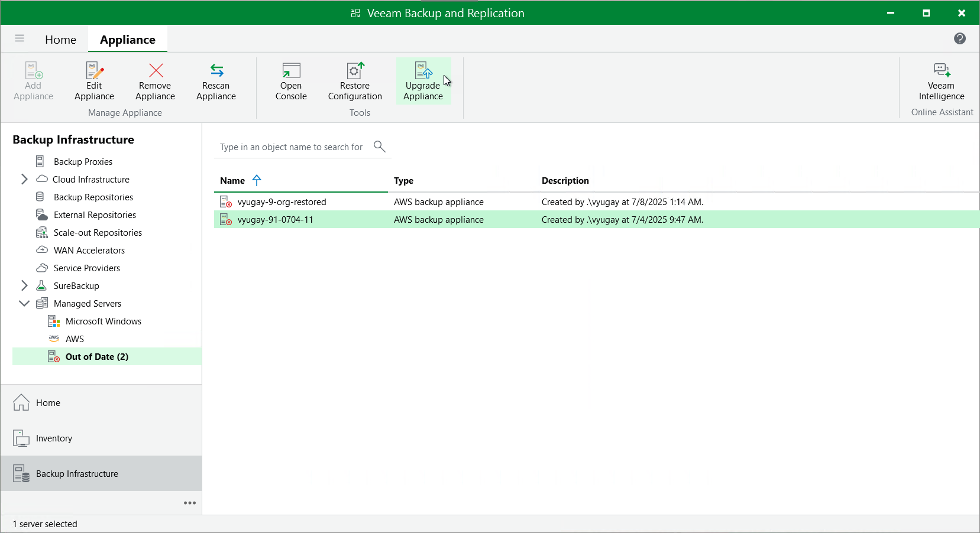
Task: Click Rescan Appliance in the ribbon
Action: 216,81
